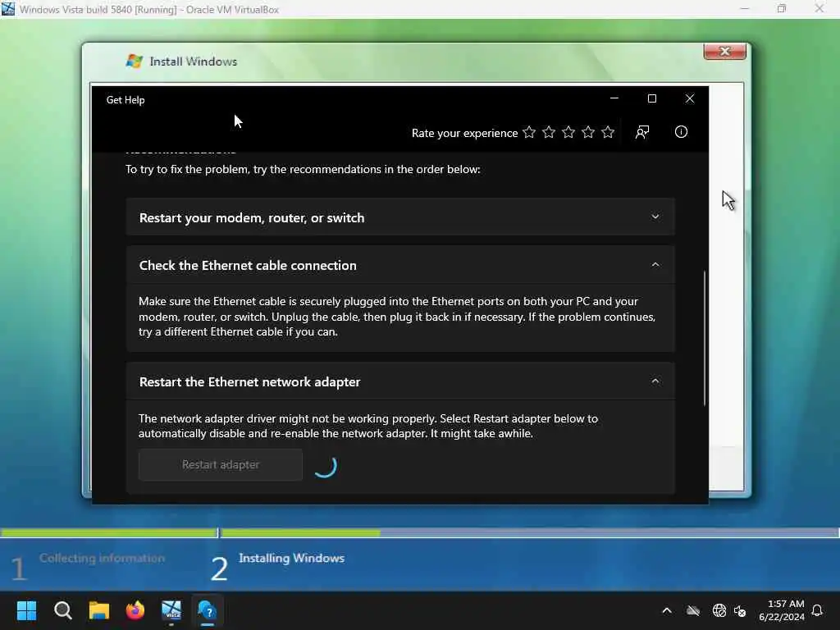Image resolution: width=840 pixels, height=630 pixels.
Task: Show hidden system tray icons
Action: (x=667, y=610)
